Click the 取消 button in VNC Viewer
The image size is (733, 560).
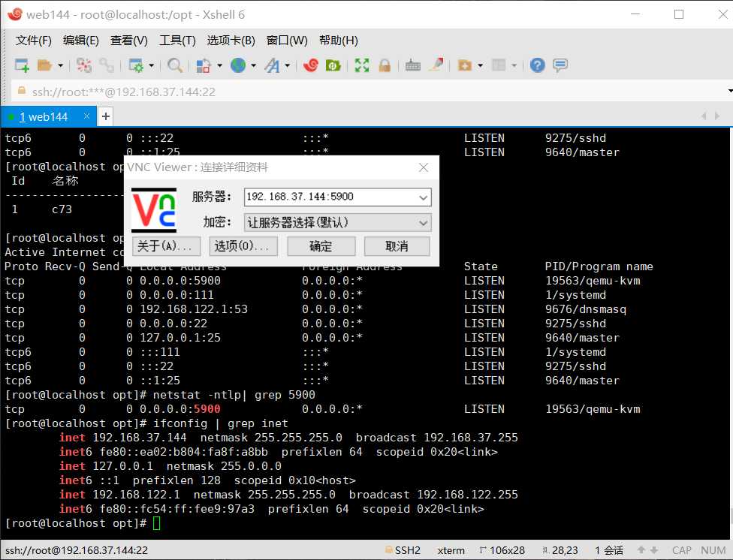(x=397, y=246)
